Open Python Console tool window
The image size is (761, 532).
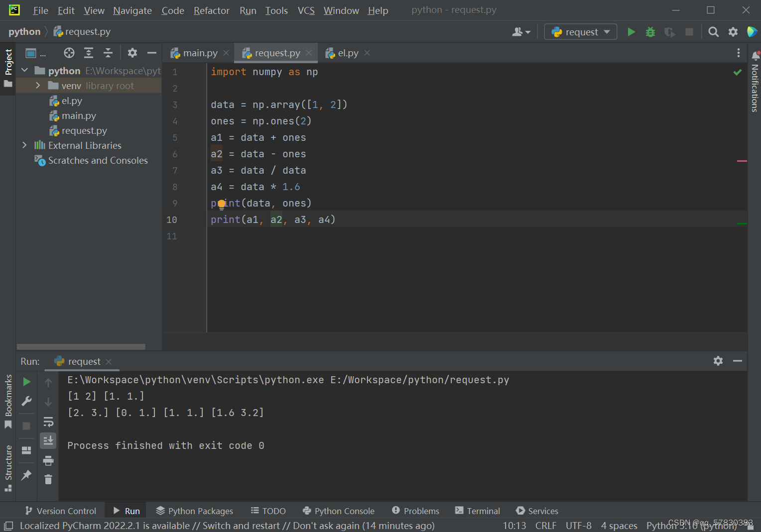click(339, 511)
